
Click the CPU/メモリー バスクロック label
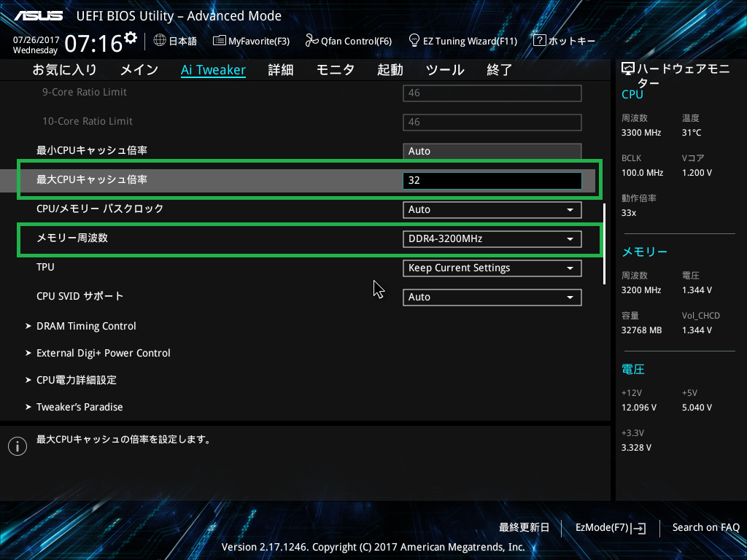point(100,209)
